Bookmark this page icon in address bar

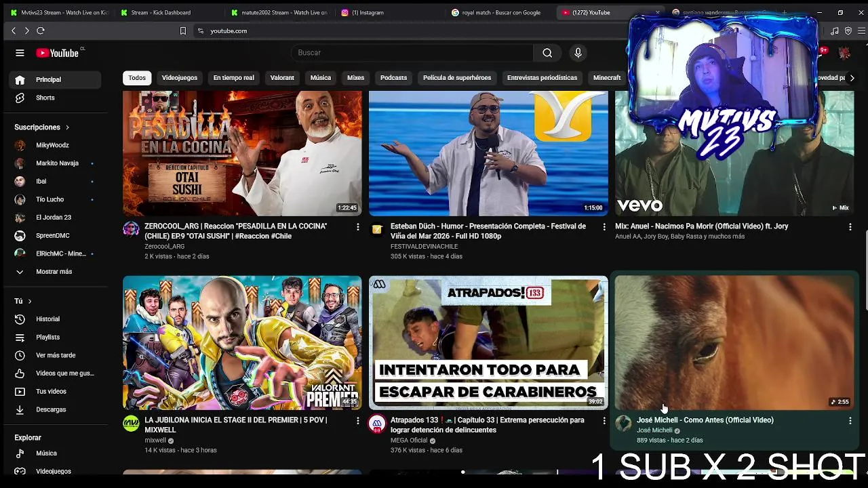pos(182,30)
